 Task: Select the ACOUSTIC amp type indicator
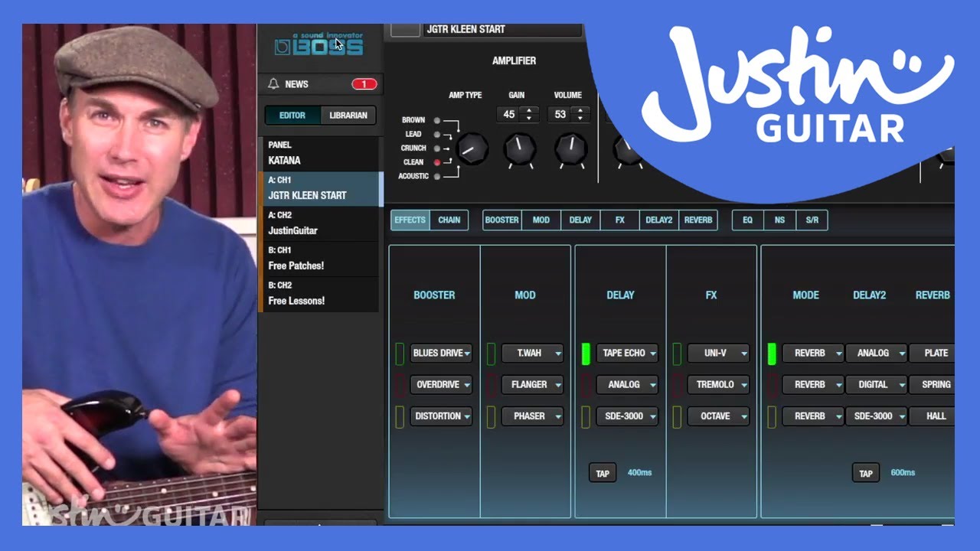(437, 176)
